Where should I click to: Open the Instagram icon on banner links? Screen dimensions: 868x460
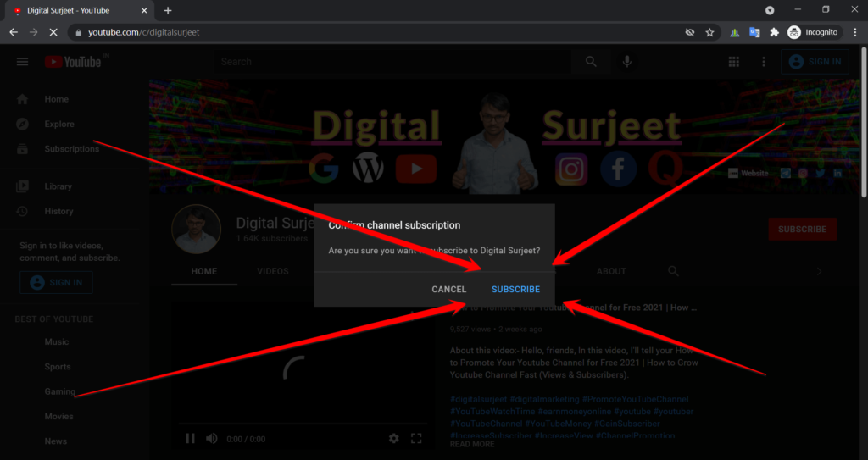[x=803, y=174]
